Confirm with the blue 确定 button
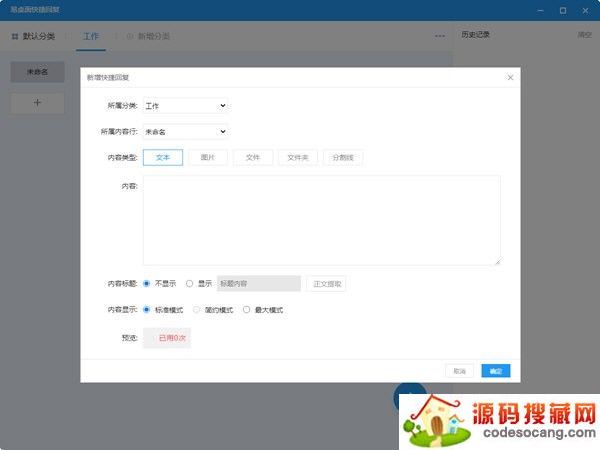Image resolution: width=600 pixels, height=450 pixels. [496, 371]
